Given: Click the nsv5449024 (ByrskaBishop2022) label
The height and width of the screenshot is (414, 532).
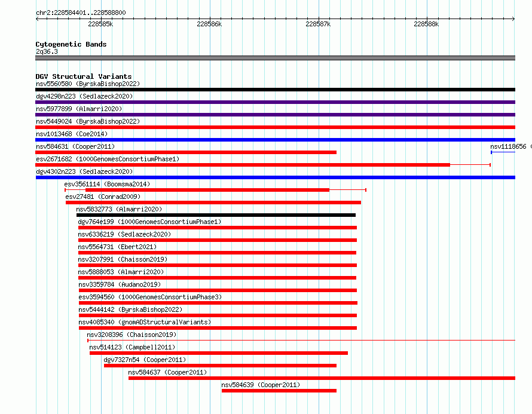Looking at the screenshot, I should coord(88,121).
